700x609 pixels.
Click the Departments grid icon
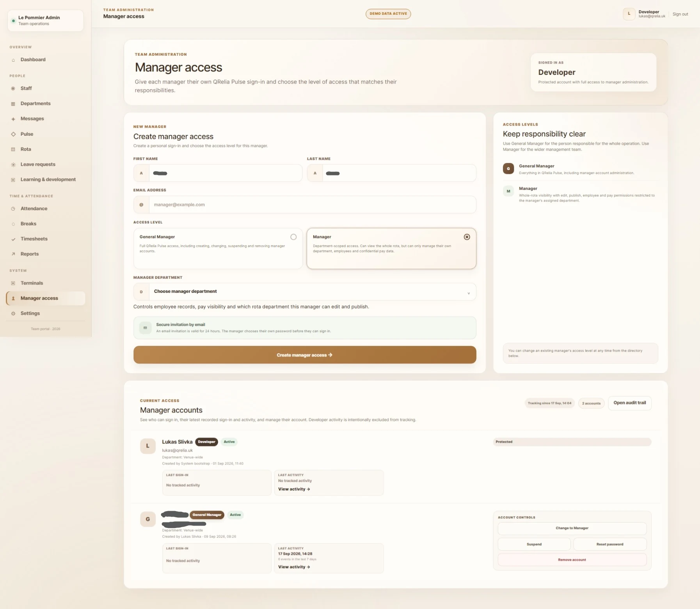[13, 104]
